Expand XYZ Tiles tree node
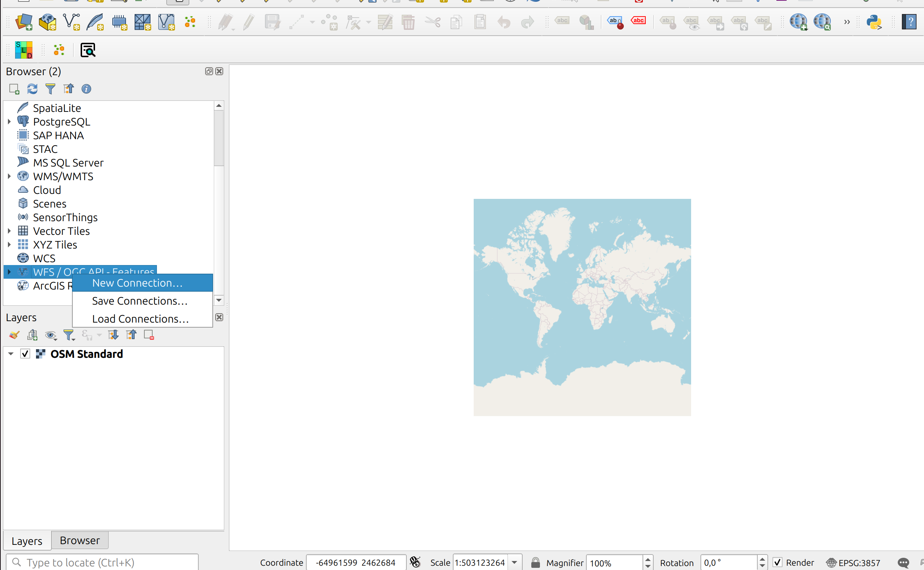 [x=9, y=245]
